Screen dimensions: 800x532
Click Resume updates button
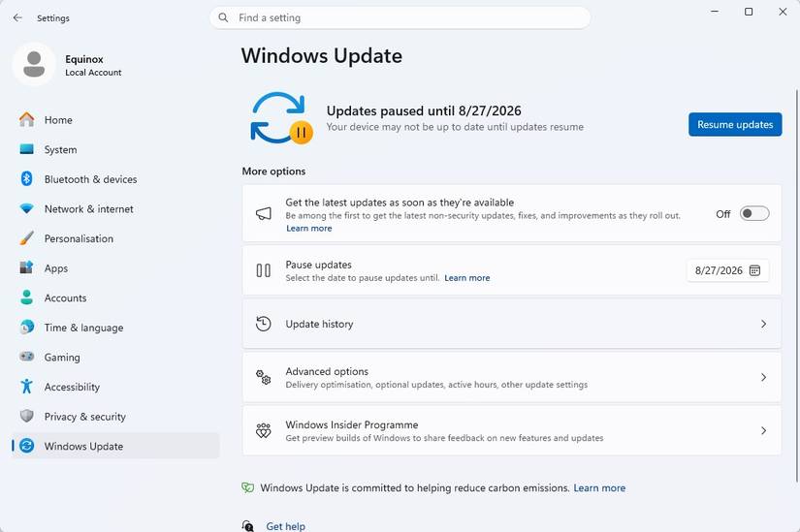(735, 124)
